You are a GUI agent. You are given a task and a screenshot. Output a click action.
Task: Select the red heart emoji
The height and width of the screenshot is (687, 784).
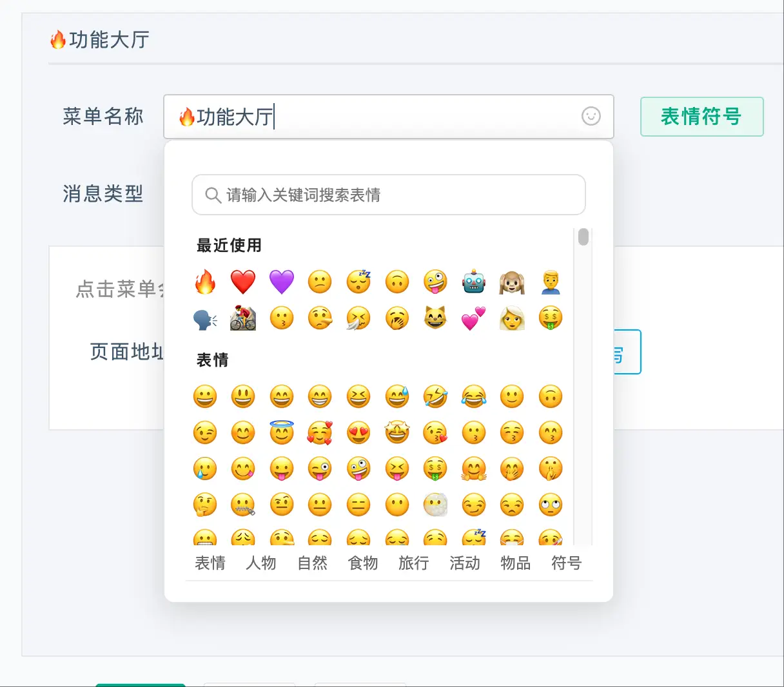(243, 282)
